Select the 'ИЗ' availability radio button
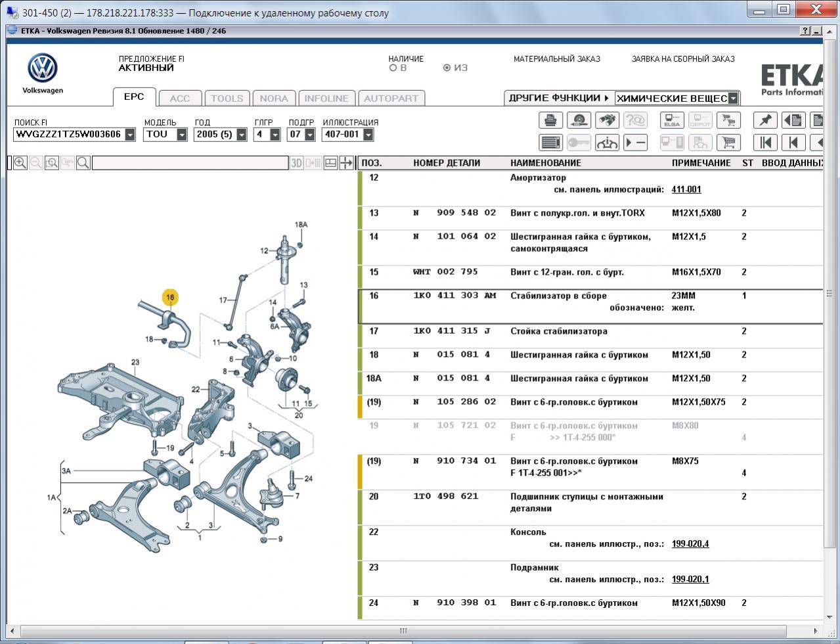Screen dimensions: 840x644 [x=447, y=68]
